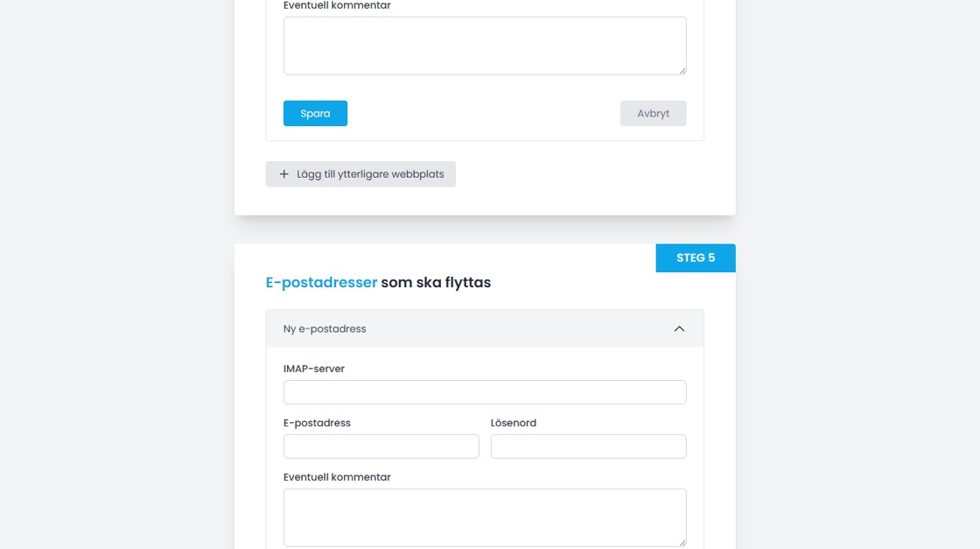Click the Lösenord label text
980x549 pixels.
pyautogui.click(x=514, y=423)
